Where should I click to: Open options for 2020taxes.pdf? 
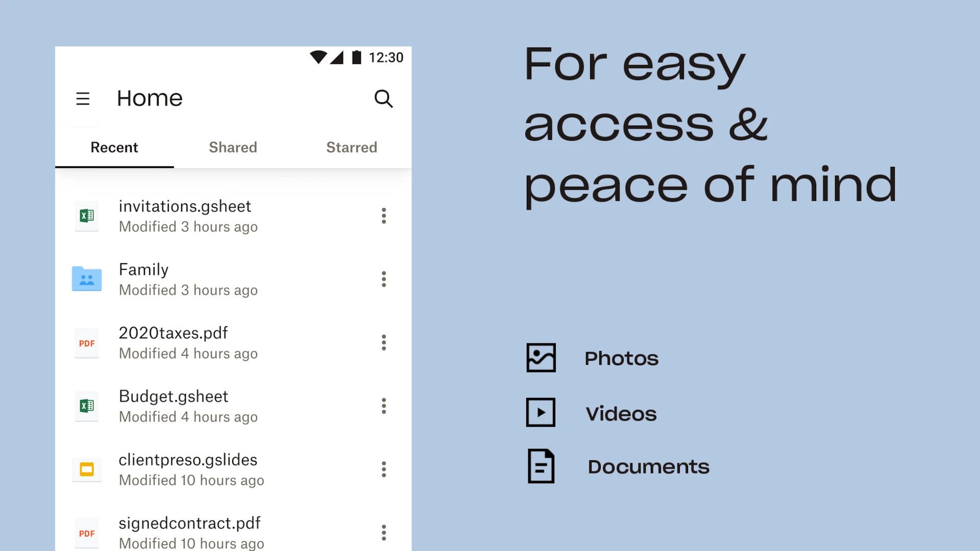(384, 342)
